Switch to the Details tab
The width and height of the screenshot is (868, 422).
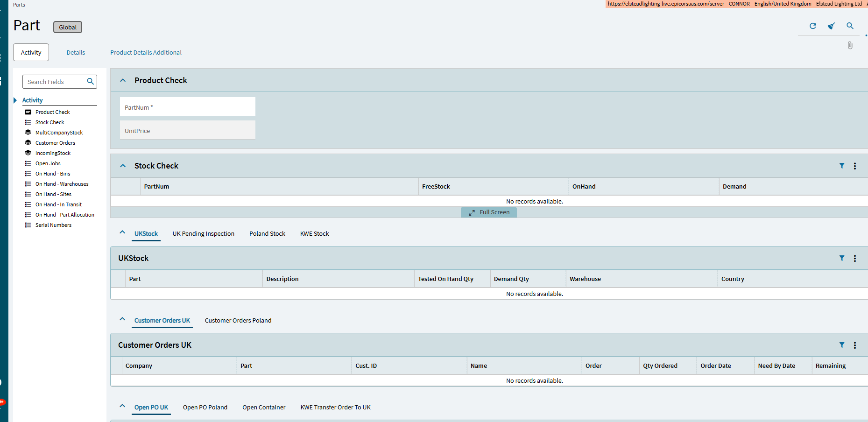(x=76, y=52)
